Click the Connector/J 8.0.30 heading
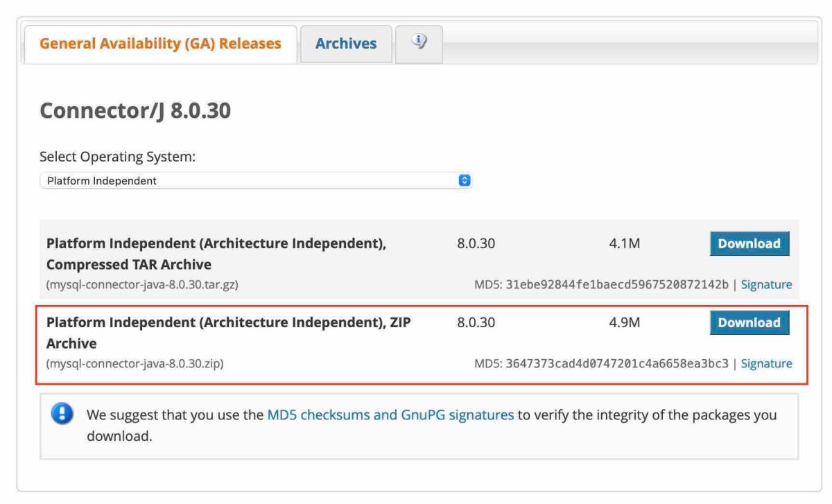Viewport: 832px width, 504px height. tap(135, 110)
